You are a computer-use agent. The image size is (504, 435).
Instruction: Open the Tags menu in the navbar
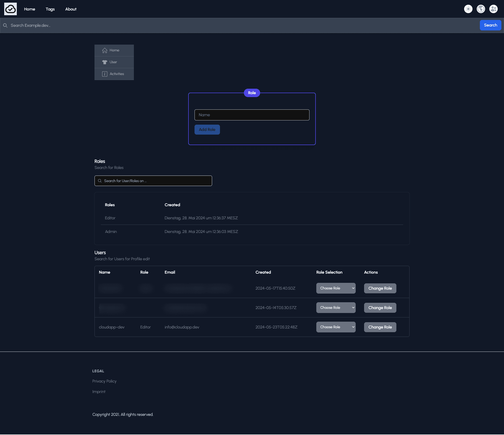pos(50,9)
